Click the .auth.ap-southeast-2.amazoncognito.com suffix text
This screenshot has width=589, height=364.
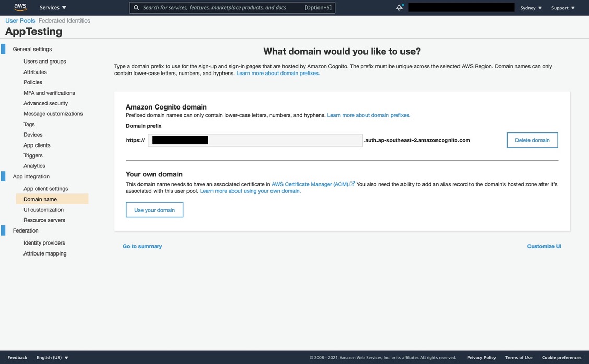pyautogui.click(x=417, y=140)
